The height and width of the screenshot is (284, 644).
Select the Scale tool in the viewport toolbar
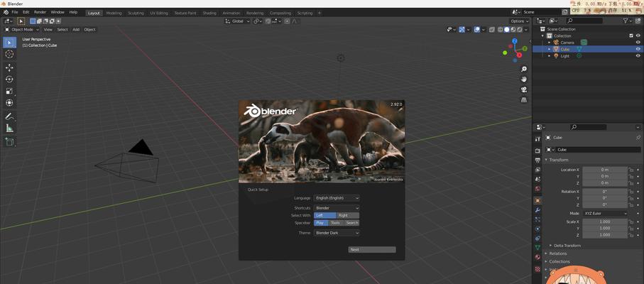pyautogui.click(x=9, y=91)
